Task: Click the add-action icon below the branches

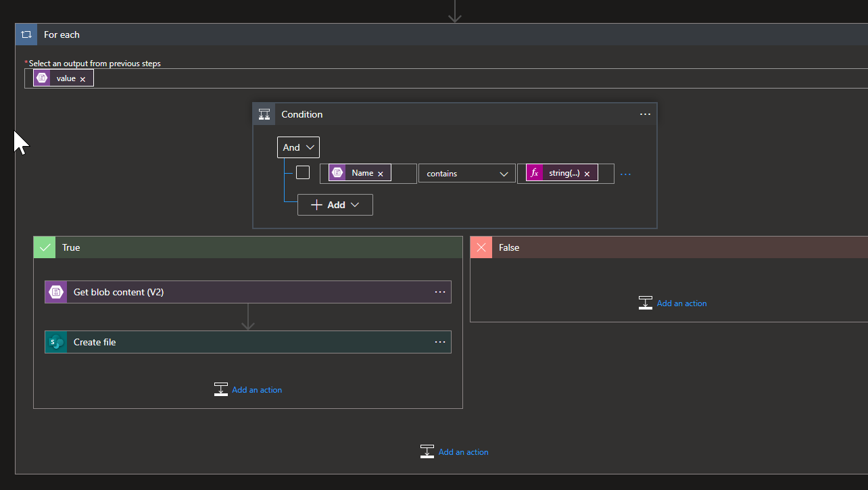Action: (x=427, y=451)
